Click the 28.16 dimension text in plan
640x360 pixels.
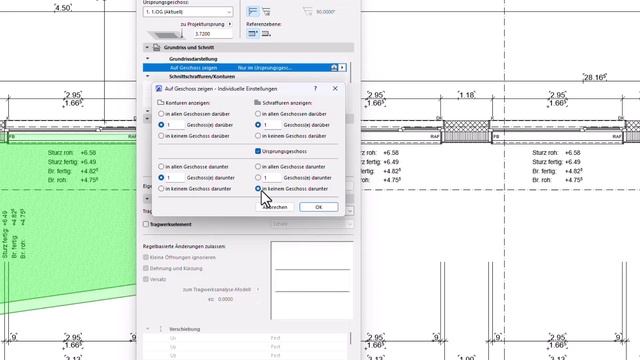(594, 77)
